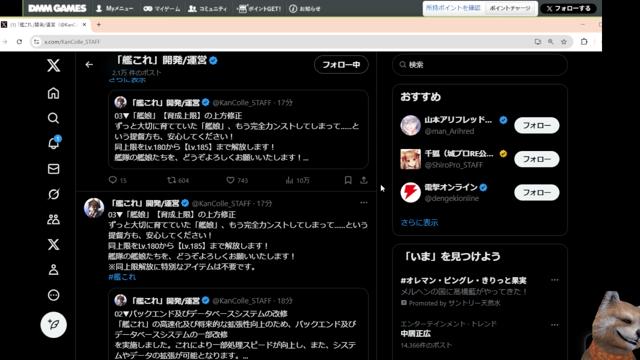640x360 pixels.
Task: Click the 検索 search field
Action: 480,64
